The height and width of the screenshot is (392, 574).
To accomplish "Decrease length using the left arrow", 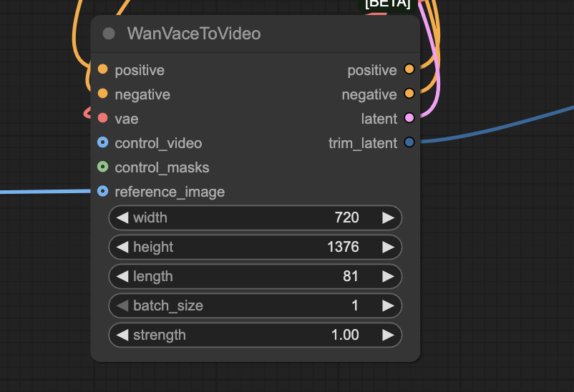I will [x=122, y=276].
